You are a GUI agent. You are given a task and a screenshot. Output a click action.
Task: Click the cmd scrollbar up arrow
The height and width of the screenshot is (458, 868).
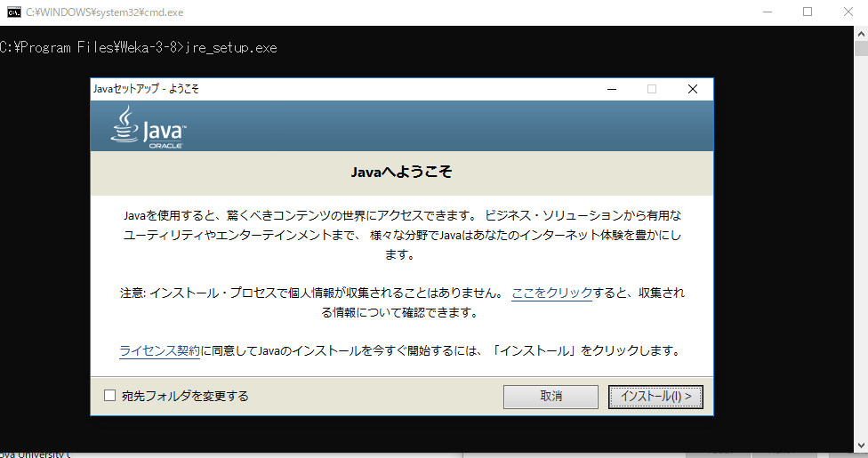coord(862,33)
